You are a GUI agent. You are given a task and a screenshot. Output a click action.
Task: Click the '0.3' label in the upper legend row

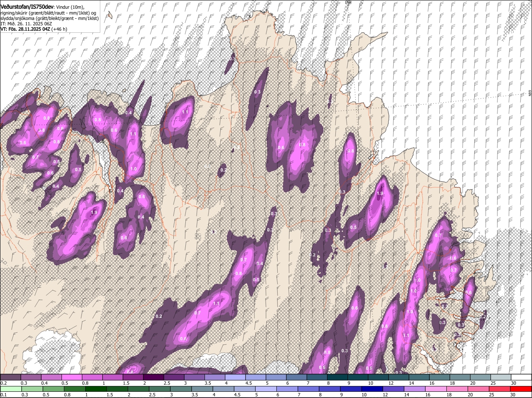[24, 383]
